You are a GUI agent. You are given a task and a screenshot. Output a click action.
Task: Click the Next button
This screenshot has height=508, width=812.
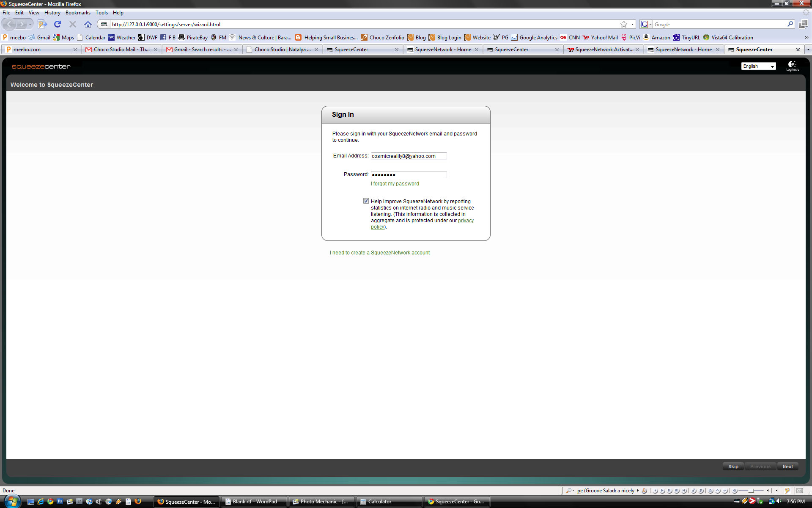[787, 467]
